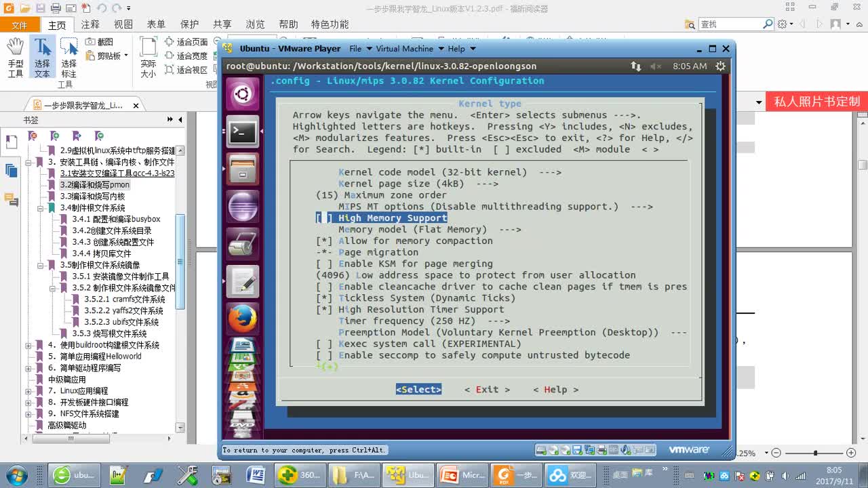Screen dimensions: 868x488
Task: Click the Terminal icon in Ubuntu launcher
Action: [242, 131]
